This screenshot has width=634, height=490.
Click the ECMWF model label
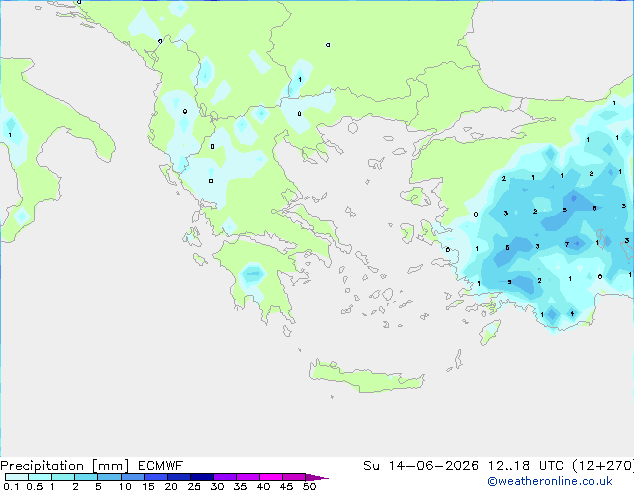point(161,466)
